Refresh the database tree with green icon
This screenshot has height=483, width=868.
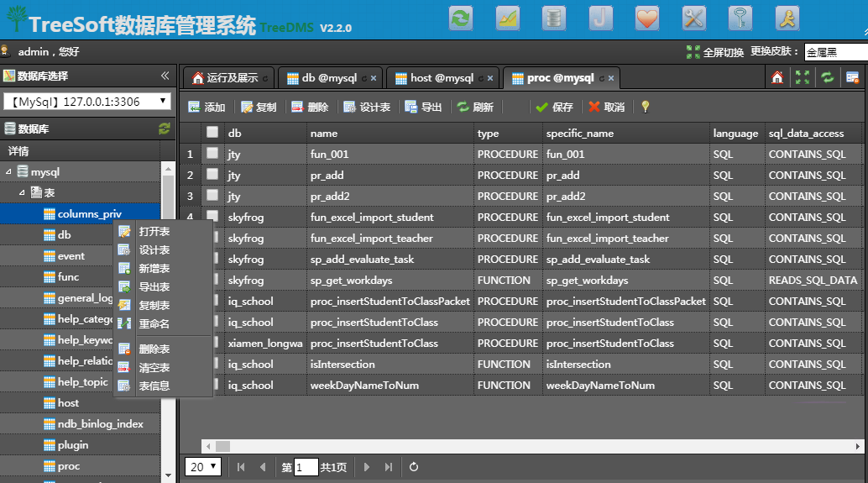[x=165, y=129]
